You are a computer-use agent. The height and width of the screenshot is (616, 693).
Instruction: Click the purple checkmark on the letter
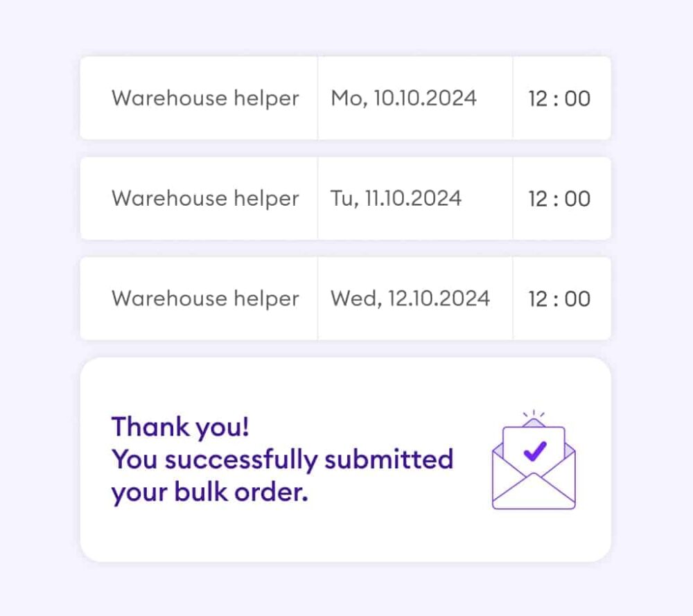535,451
